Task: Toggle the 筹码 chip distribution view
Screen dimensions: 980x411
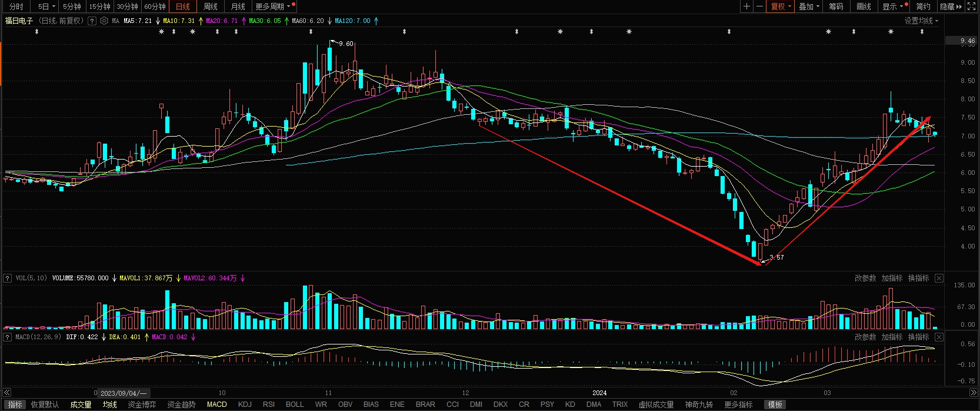Action: click(836, 6)
